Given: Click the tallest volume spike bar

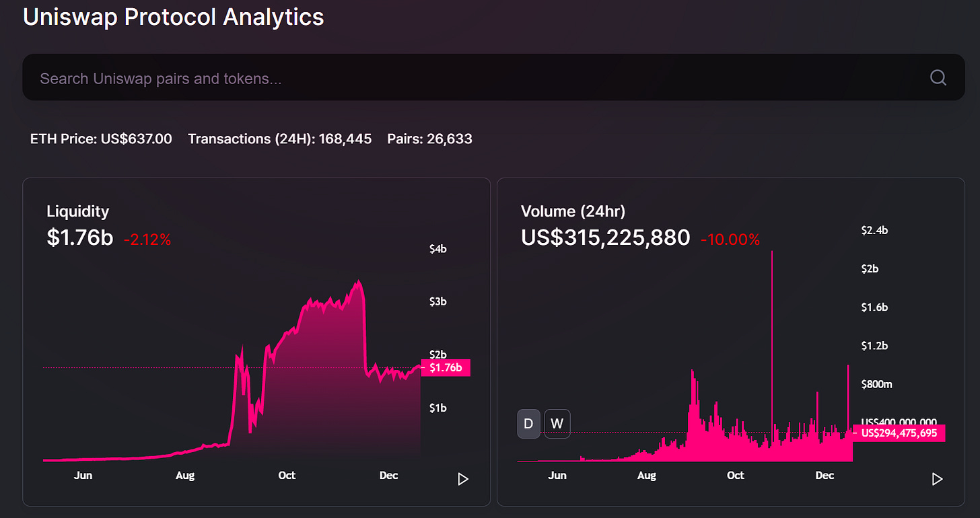Looking at the screenshot, I should click(771, 355).
